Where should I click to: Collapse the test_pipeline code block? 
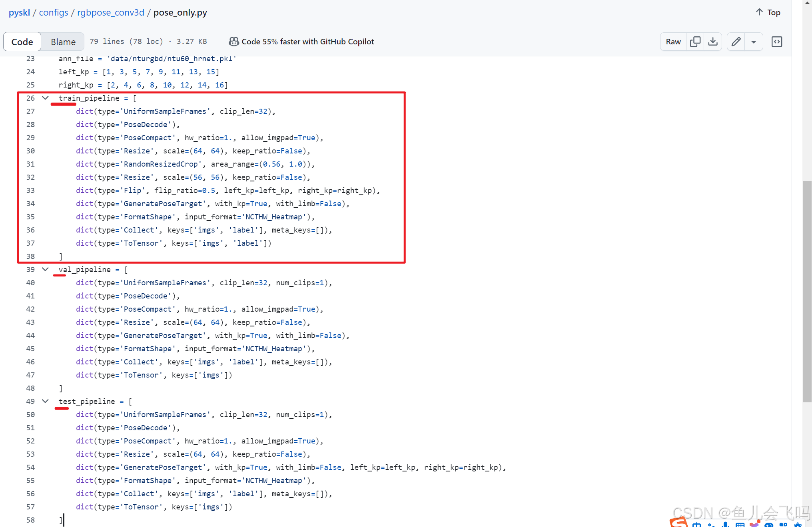tap(45, 401)
